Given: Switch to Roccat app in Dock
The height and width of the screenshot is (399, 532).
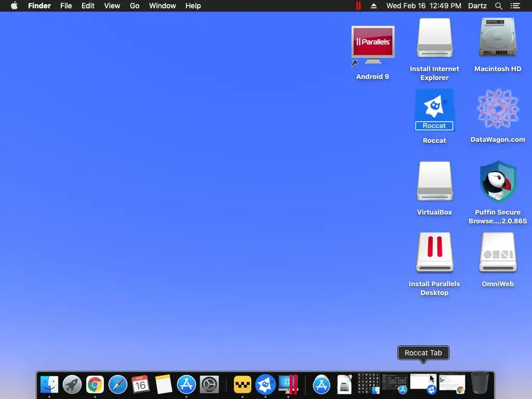Looking at the screenshot, I should [x=265, y=384].
